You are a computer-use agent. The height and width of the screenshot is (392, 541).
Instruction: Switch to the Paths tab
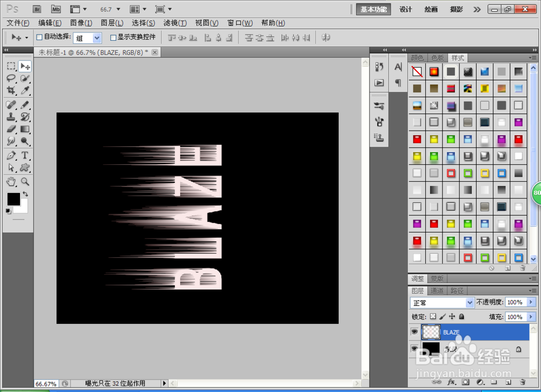tap(457, 291)
